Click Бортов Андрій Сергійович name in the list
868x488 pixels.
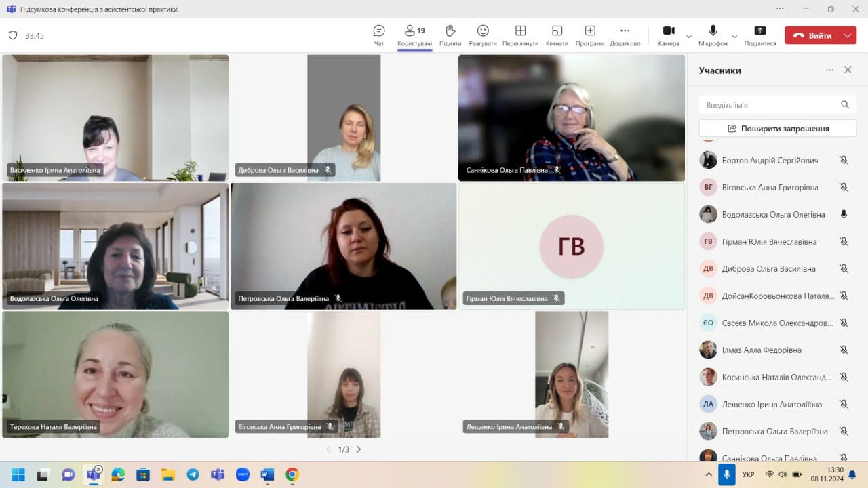click(770, 161)
